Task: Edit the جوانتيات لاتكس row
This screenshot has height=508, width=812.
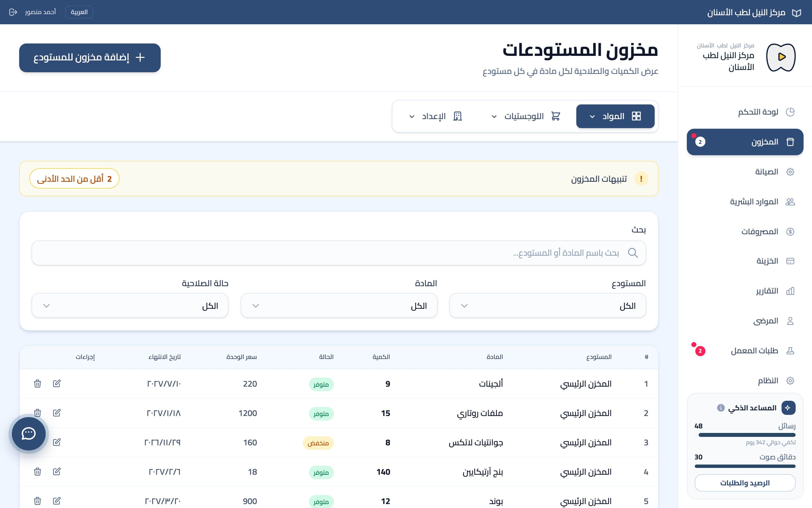Action: tap(57, 442)
